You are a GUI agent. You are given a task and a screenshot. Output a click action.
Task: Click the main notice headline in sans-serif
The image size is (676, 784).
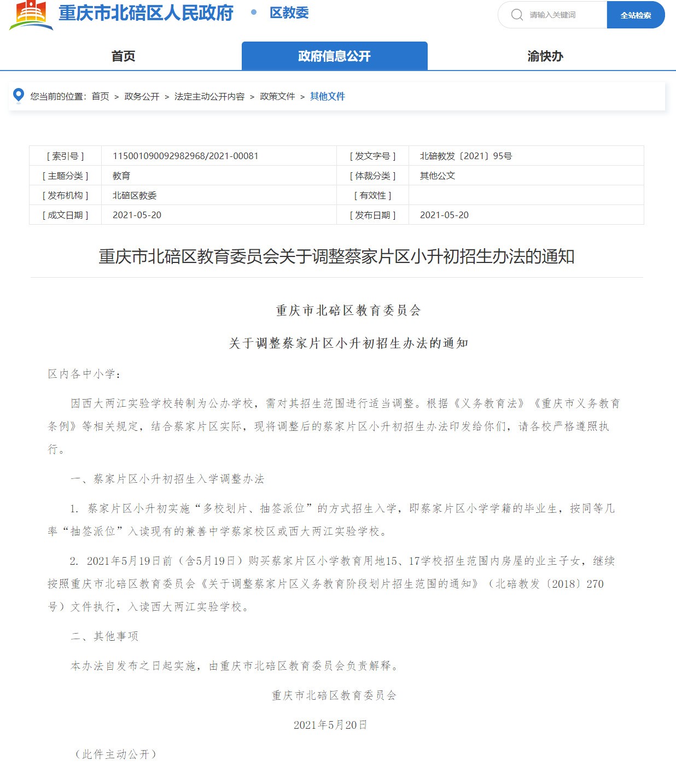(x=336, y=256)
